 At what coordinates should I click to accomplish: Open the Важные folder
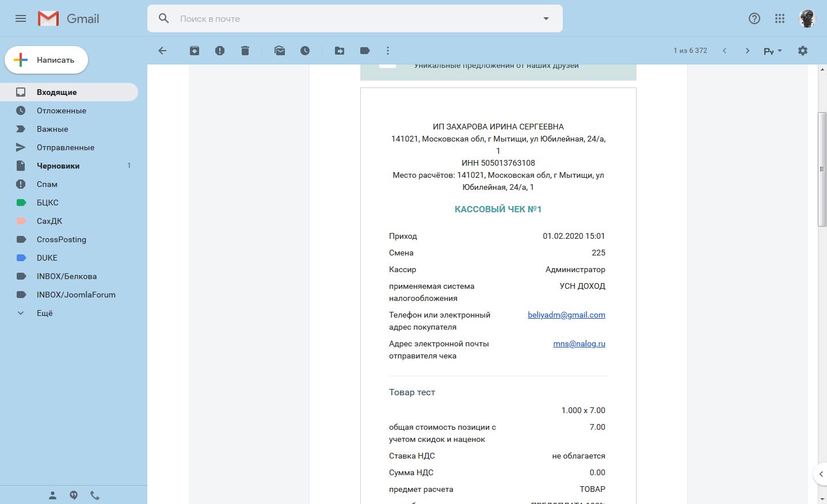(69, 129)
